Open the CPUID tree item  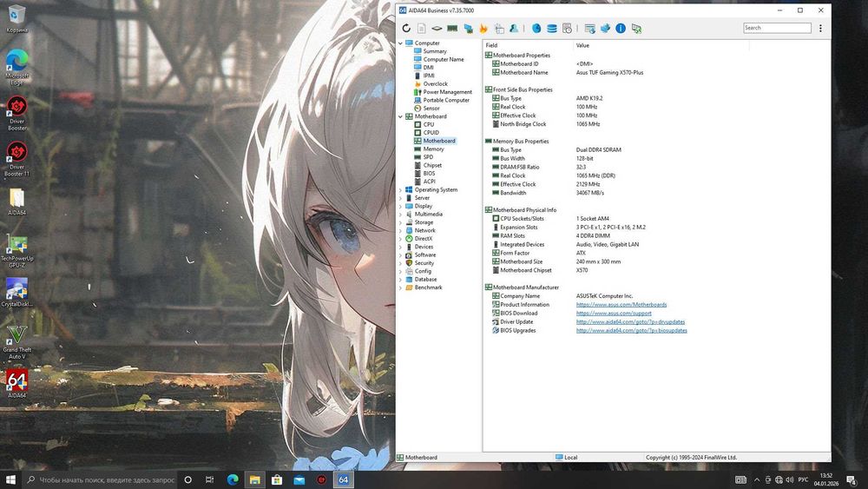431,132
